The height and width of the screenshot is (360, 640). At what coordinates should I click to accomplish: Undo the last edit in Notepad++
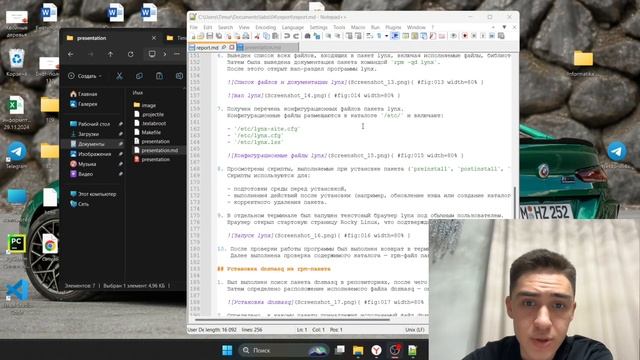pos(286,36)
